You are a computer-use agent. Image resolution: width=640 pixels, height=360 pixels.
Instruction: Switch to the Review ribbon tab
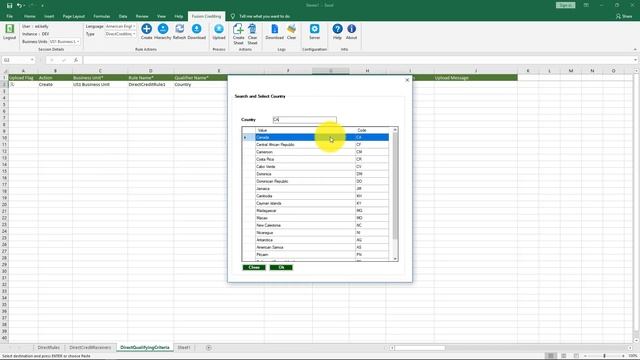pyautogui.click(x=142, y=16)
